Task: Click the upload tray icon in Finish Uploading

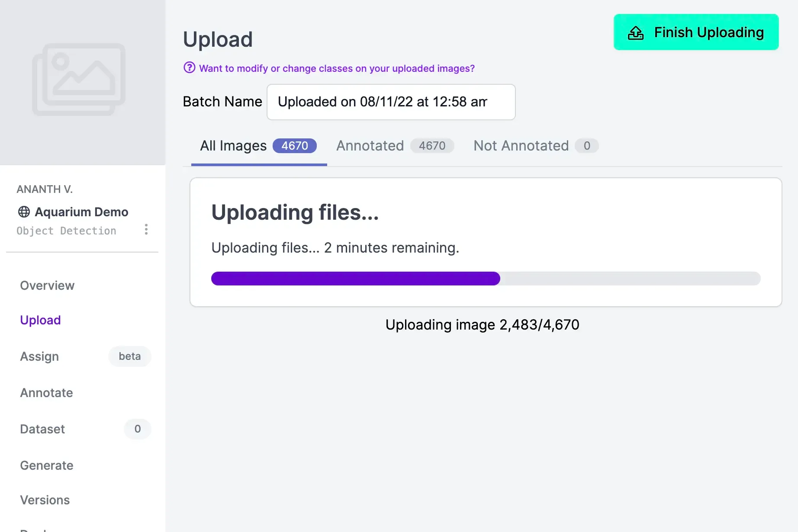Action: click(x=636, y=32)
